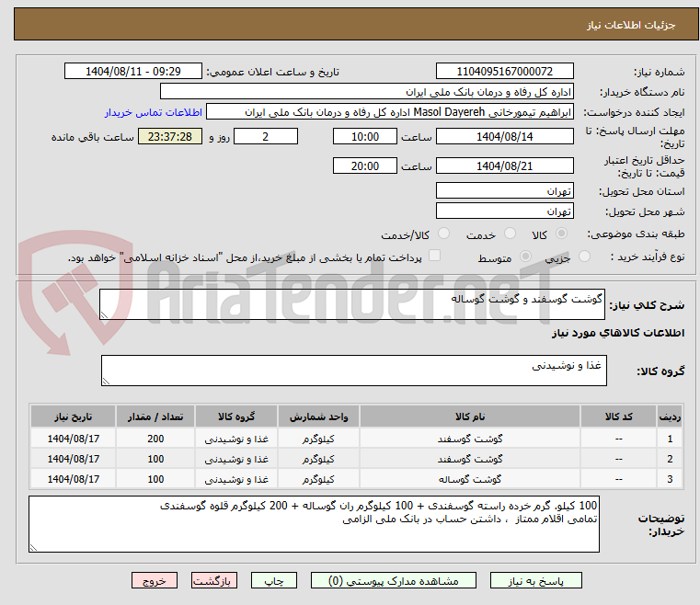Screen dimensions: 700x605
Task: Click date 1404/08/17 in row 3
Action: point(74,479)
